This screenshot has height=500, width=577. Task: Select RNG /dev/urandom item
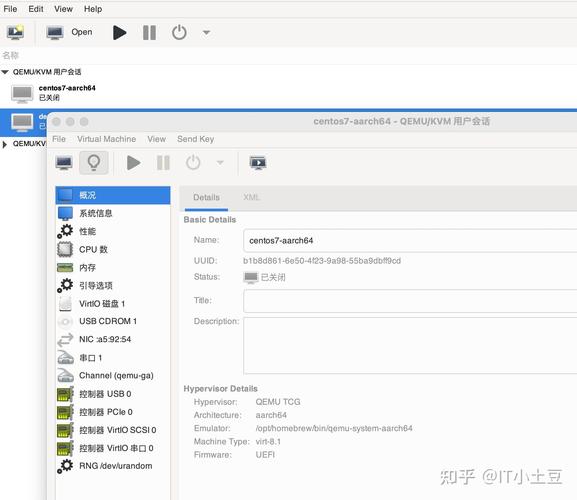tap(113, 466)
